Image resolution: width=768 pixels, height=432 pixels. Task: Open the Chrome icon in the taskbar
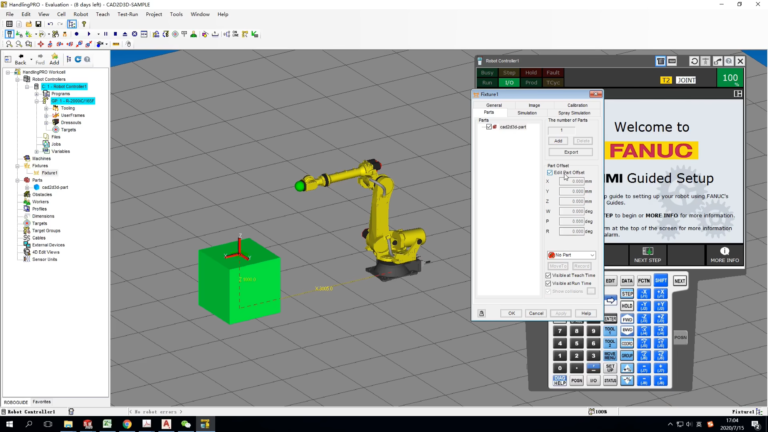pos(127,424)
